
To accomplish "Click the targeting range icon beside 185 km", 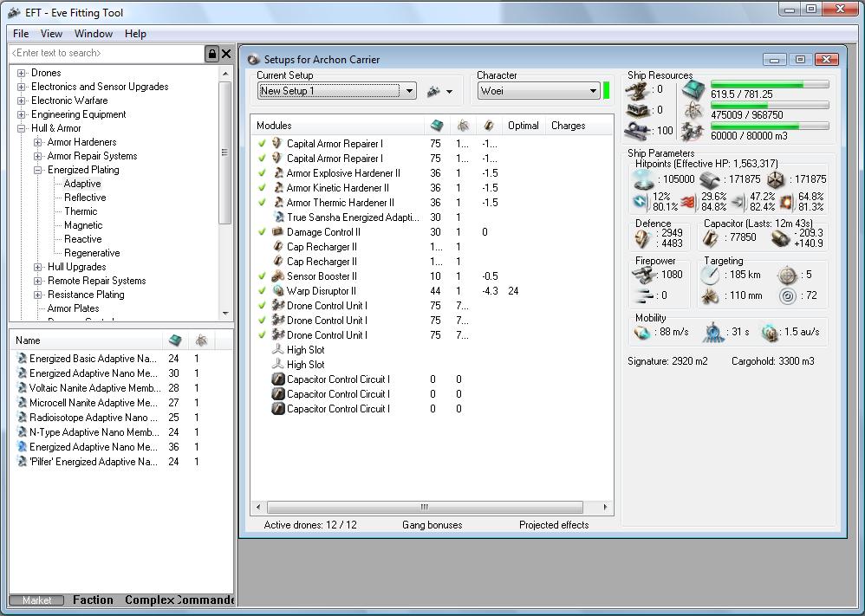I will coord(710,274).
